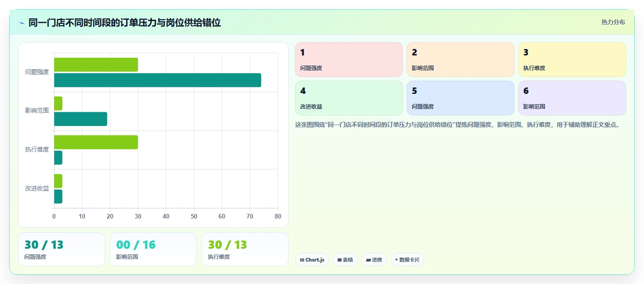Click the 影响范围 label on the chart's vertical axis
The image size is (644, 284).
pos(37,111)
